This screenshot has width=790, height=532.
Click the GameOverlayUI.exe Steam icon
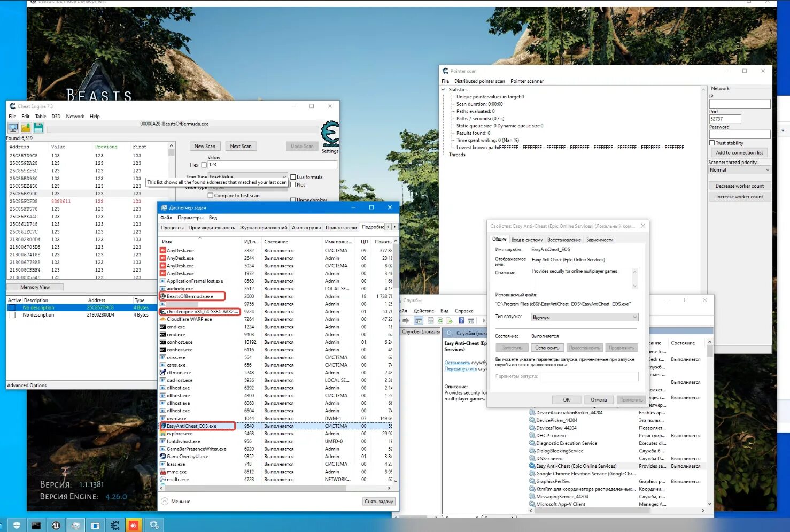coord(163,457)
